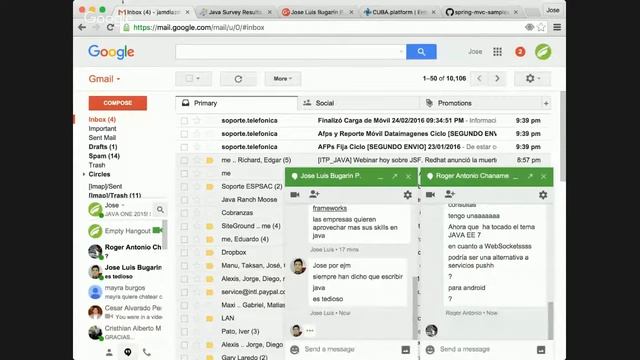Open the frameworks link in chat
640x360 pixels.
[x=329, y=208]
